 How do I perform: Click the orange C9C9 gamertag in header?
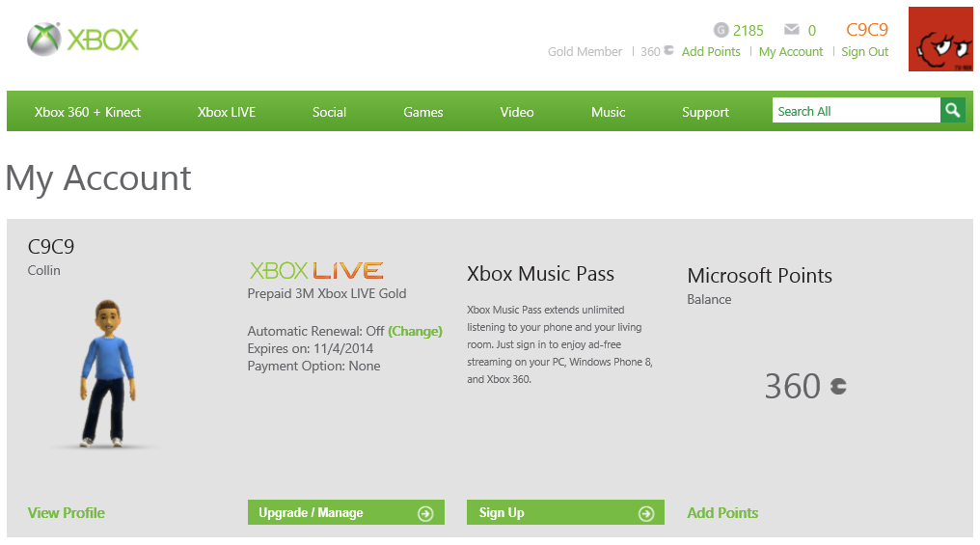(867, 29)
